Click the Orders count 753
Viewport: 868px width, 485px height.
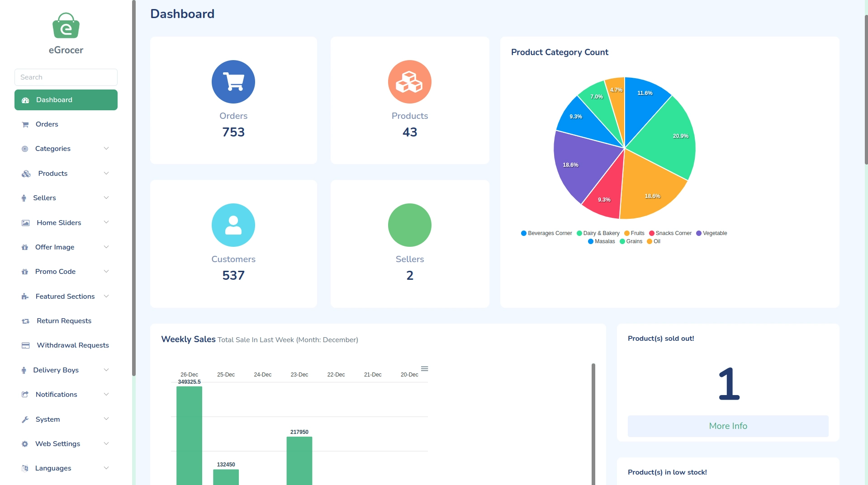(x=233, y=132)
